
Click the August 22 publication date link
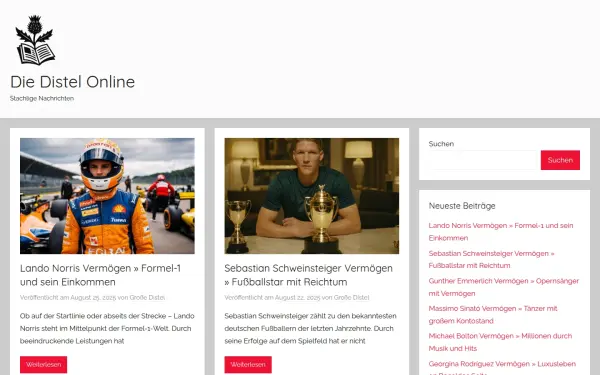(297, 297)
